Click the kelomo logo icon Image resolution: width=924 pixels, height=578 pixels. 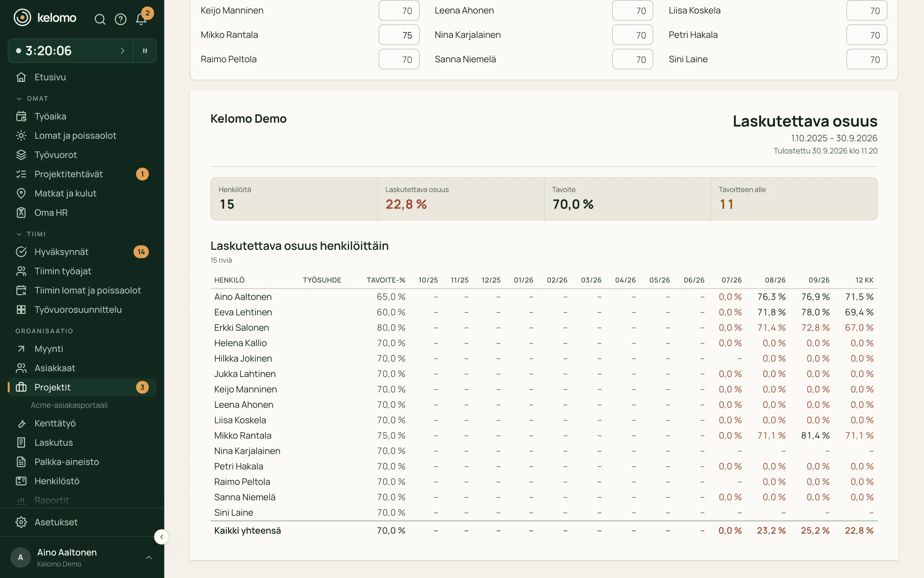pyautogui.click(x=22, y=18)
